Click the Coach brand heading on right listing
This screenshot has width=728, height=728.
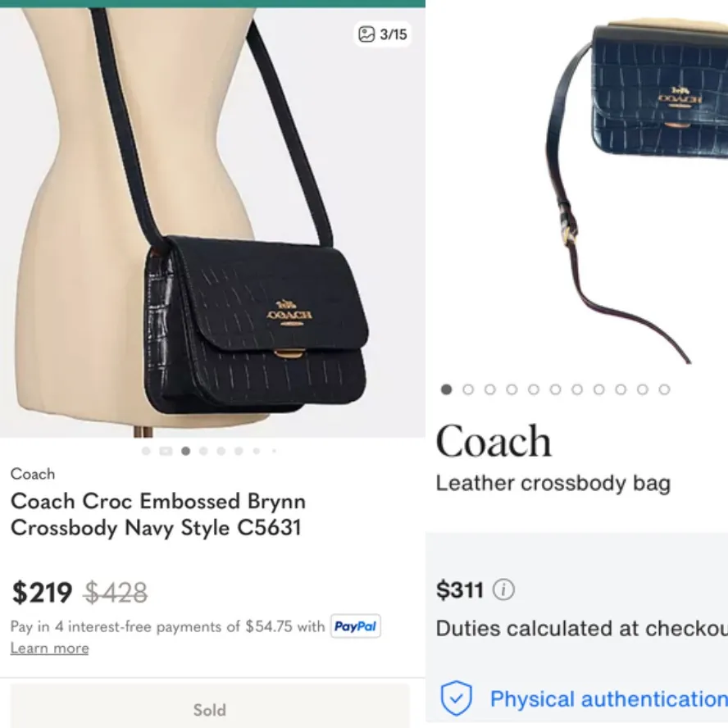tap(493, 441)
